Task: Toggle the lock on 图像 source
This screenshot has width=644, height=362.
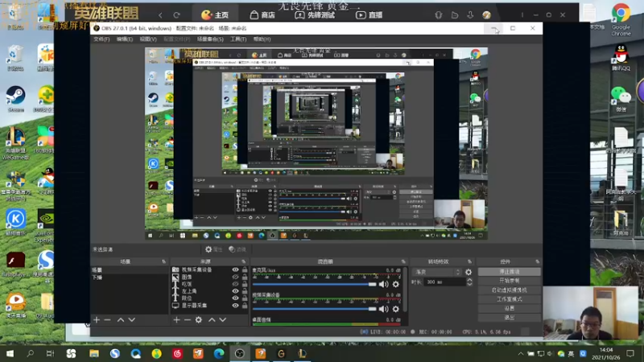Action: [245, 277]
